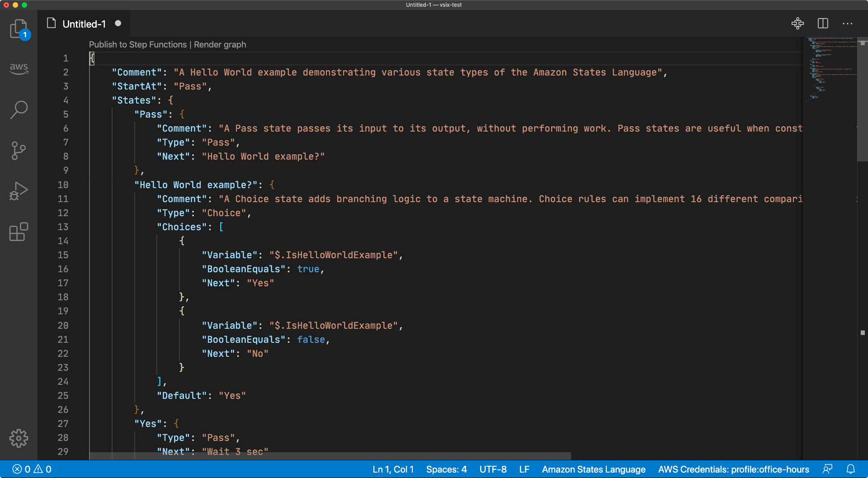Open the Extensions view
This screenshot has width=868, height=478.
tap(19, 232)
